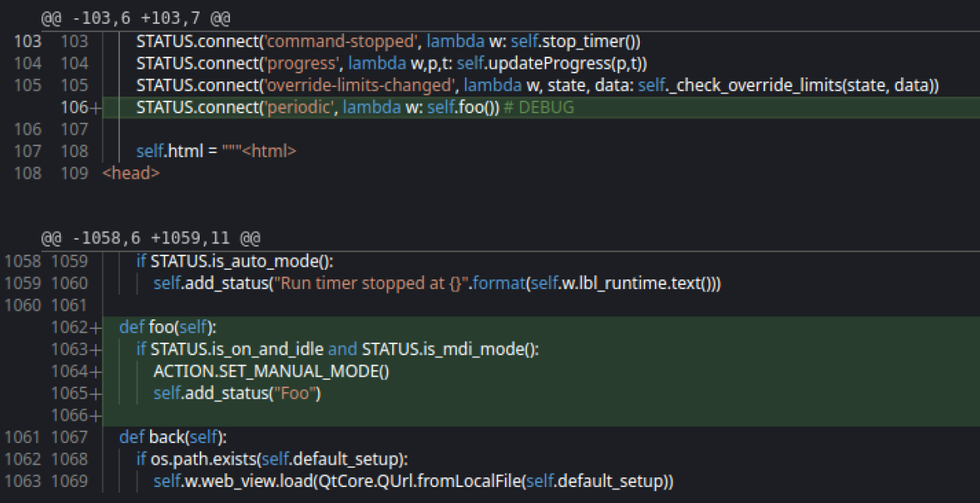Click the <head> tag text

pyautogui.click(x=131, y=173)
